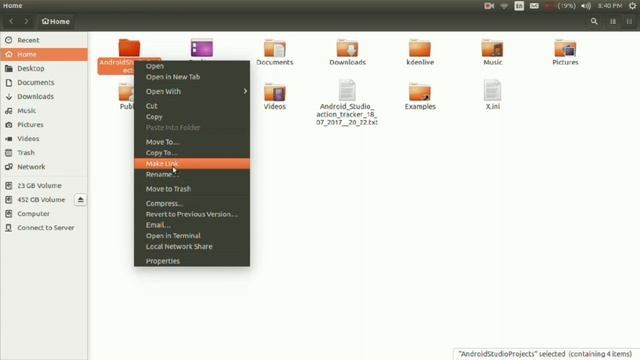640x360 pixels.
Task: Open Pictures in the sidebar
Action: click(44, 124)
